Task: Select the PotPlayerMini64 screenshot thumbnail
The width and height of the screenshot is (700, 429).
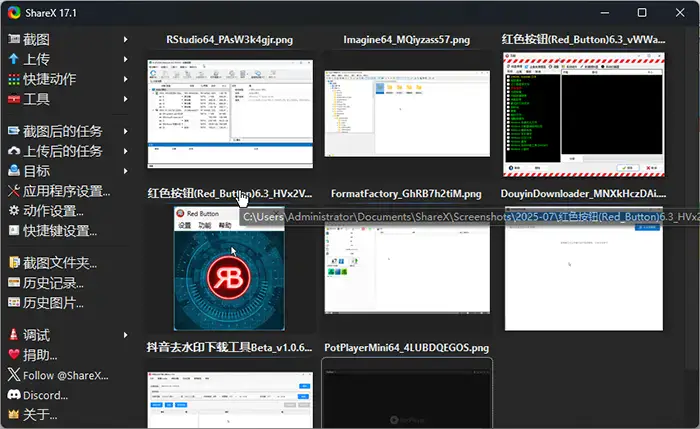Action: coord(407,394)
